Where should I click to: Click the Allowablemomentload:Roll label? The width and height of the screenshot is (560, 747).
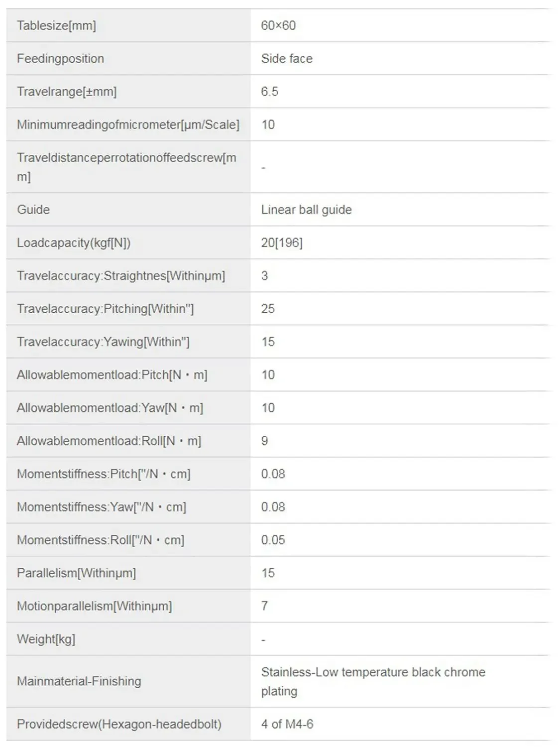pos(109,441)
